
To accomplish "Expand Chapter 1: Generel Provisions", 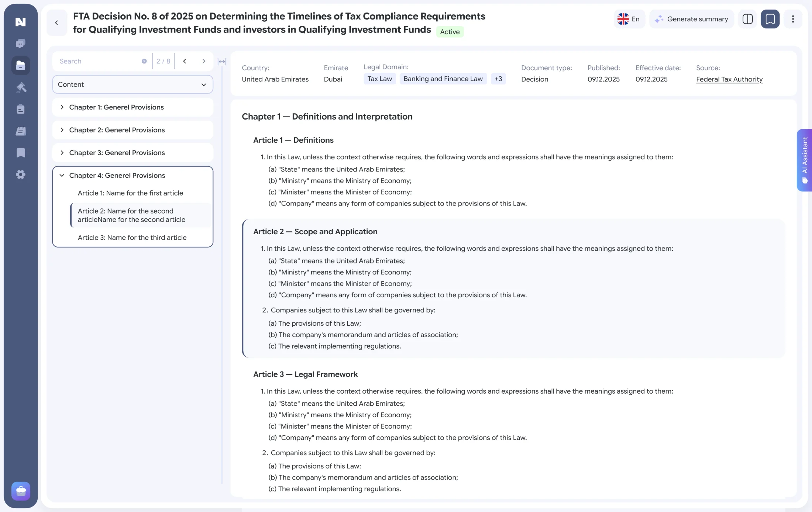I will point(133,107).
